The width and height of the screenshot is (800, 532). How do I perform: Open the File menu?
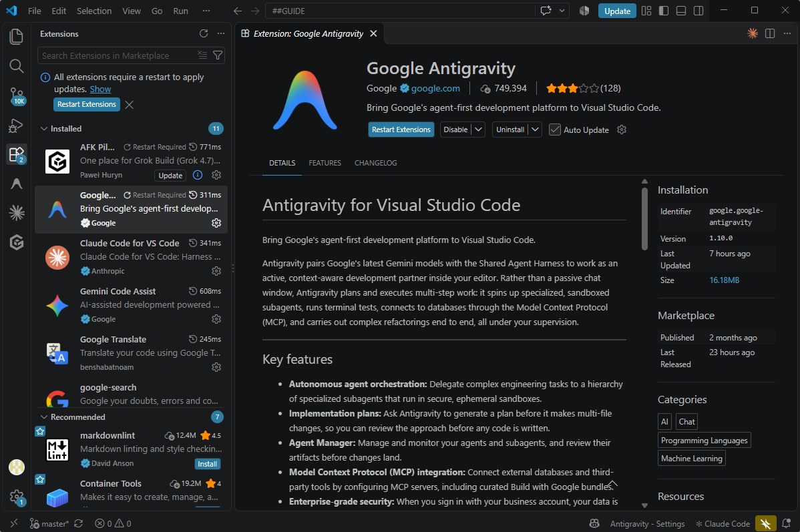click(x=34, y=11)
